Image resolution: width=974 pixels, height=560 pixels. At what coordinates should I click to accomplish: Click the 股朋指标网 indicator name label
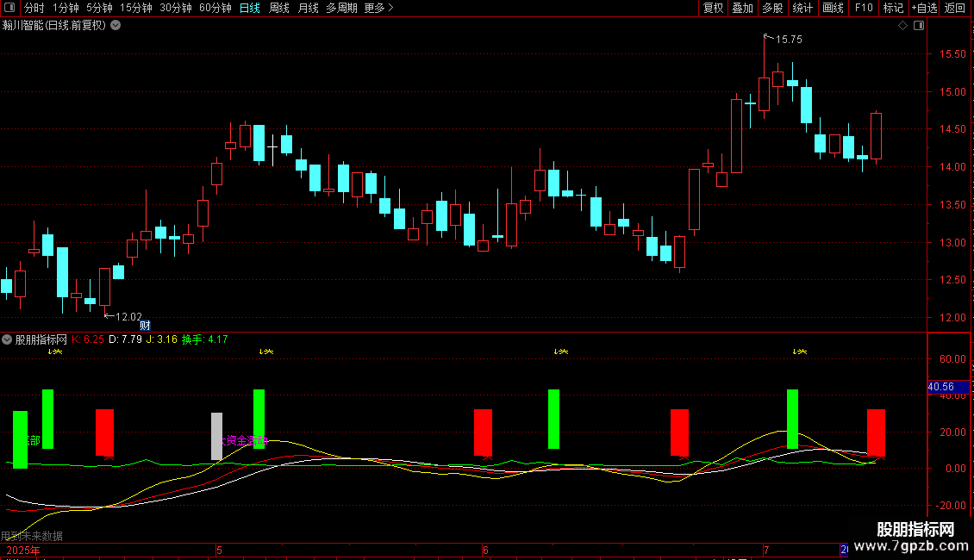(x=41, y=339)
